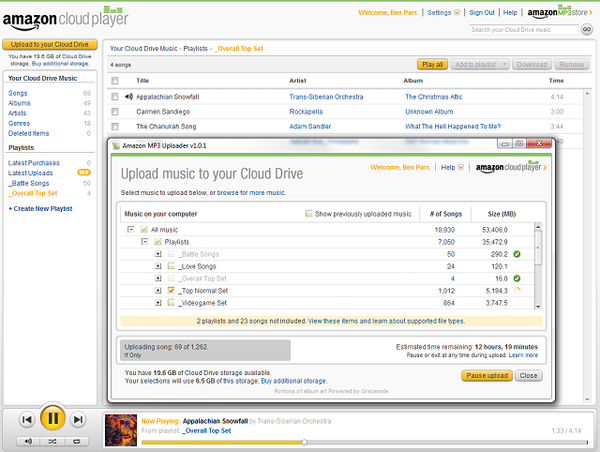Check the Appalachian Snowfall row checkbox

[115, 97]
